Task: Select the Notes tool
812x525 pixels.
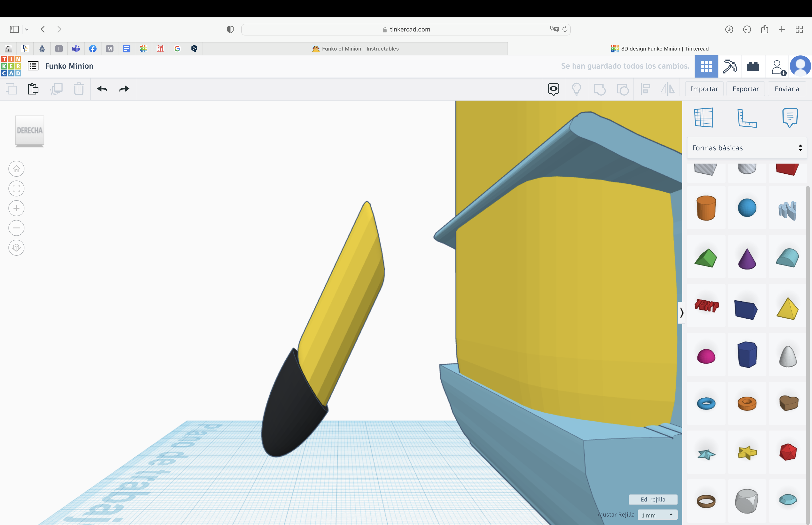Action: tap(790, 118)
